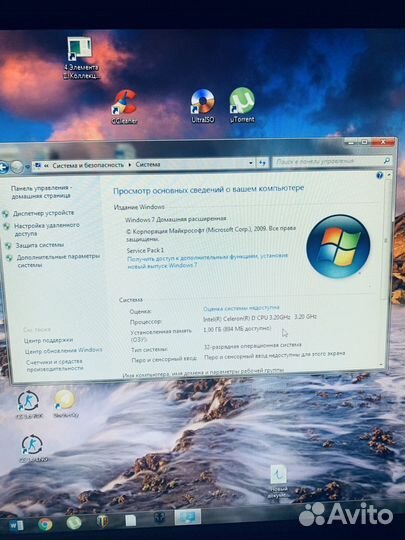Open Word from the taskbar
Viewport: 405px width, 540px height.
[x=17, y=525]
